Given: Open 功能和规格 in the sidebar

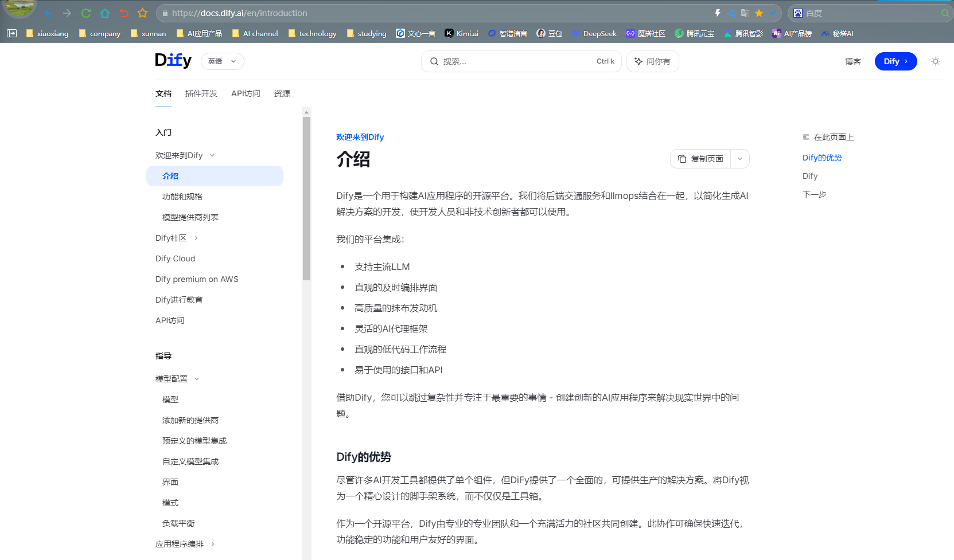Looking at the screenshot, I should (182, 197).
